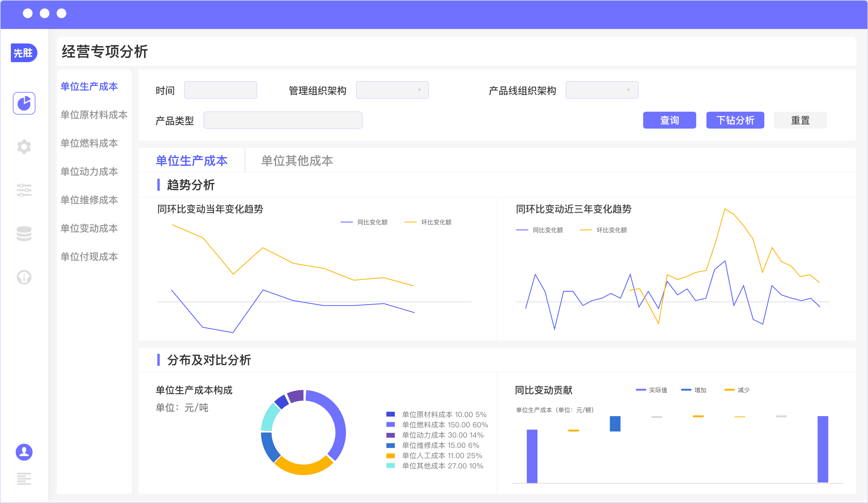Click the 单位人工成本 orange legend swatch

click(x=390, y=456)
